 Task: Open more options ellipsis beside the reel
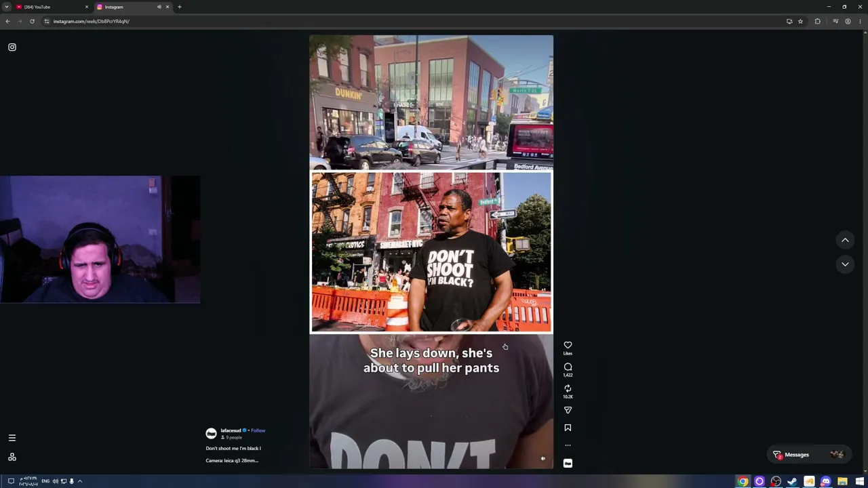(568, 445)
